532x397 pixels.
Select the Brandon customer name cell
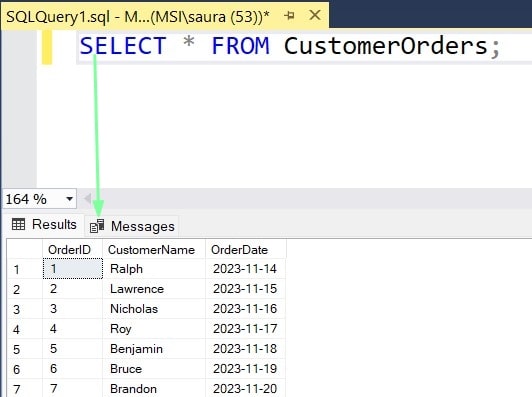[x=154, y=389]
